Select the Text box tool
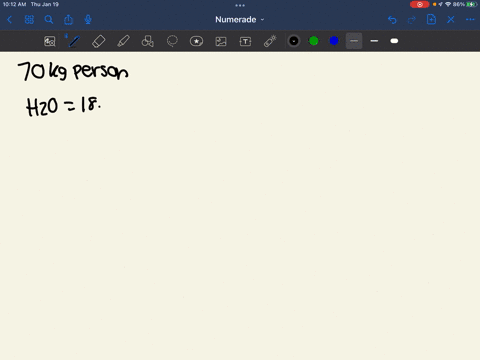The width and height of the screenshot is (480, 360). tap(245, 41)
